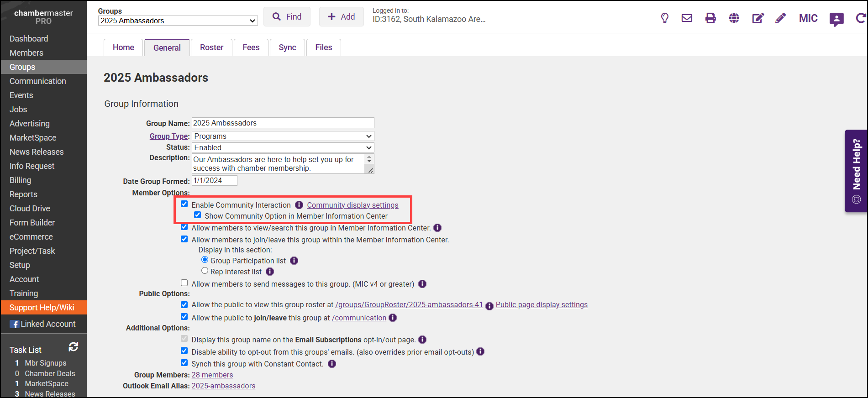Open the envelope mail icon
The height and width of the screenshot is (398, 868).
point(687,18)
